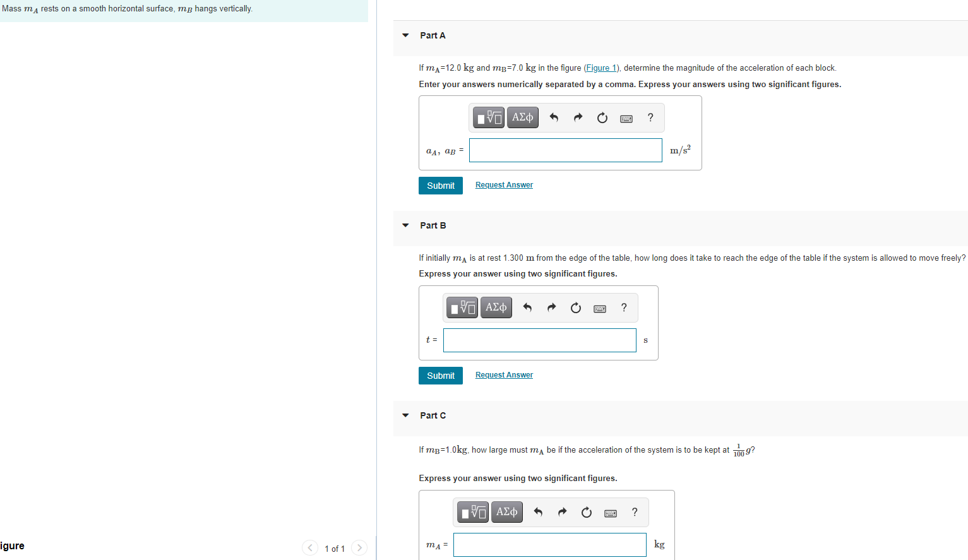Click the previous figure arrow
968x560 pixels.
310,548
